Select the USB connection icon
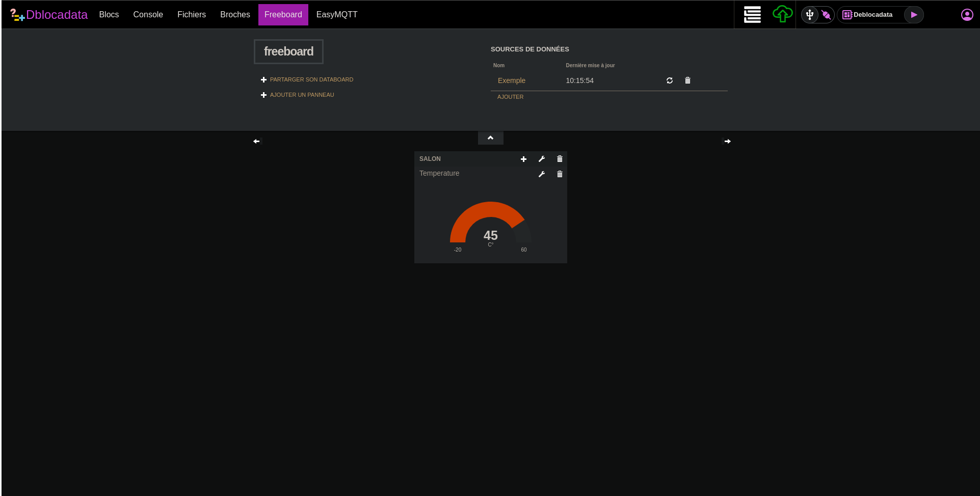Screen dimensions: 980x496 (810, 15)
